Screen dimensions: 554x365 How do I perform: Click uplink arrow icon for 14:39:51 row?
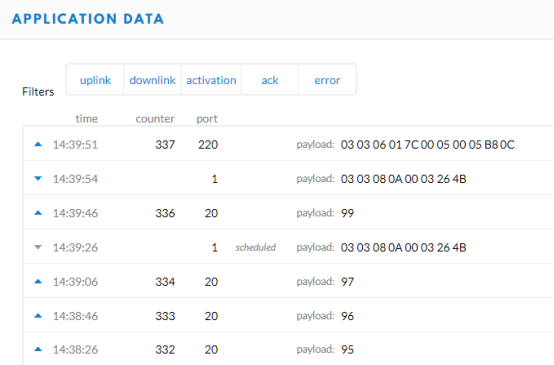point(38,144)
